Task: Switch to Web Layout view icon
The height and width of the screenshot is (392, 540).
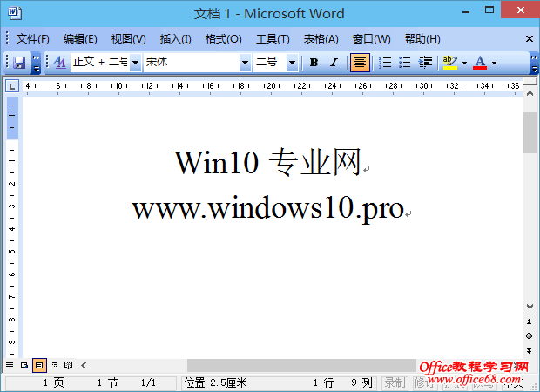Action: [24, 365]
